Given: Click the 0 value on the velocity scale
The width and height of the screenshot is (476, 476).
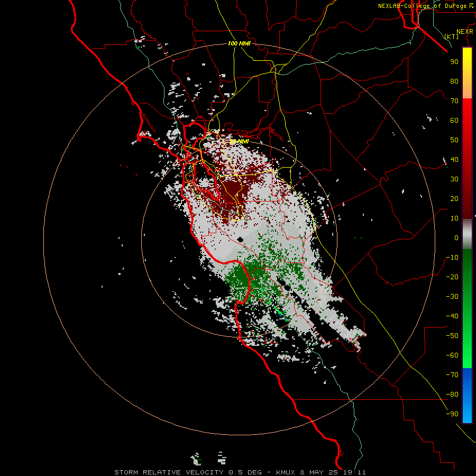Looking at the screenshot, I should [456, 237].
